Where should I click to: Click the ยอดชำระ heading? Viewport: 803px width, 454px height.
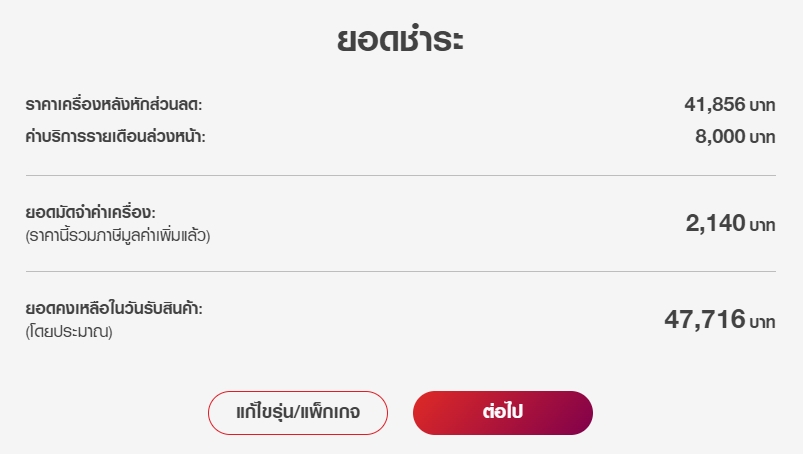(x=400, y=39)
